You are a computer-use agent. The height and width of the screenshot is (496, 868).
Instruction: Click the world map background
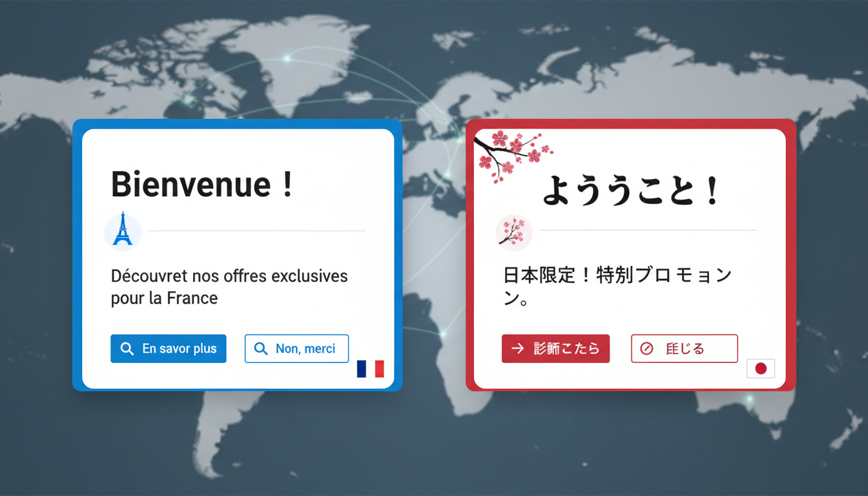tap(434, 446)
